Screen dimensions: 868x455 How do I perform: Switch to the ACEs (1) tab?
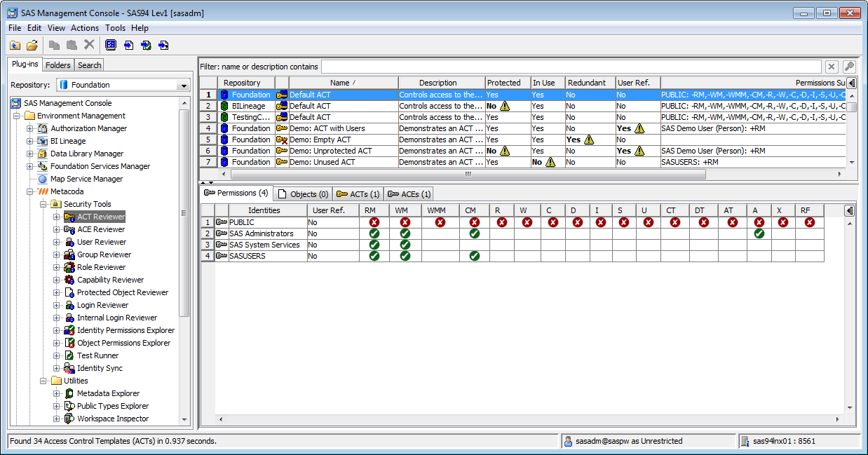point(409,193)
